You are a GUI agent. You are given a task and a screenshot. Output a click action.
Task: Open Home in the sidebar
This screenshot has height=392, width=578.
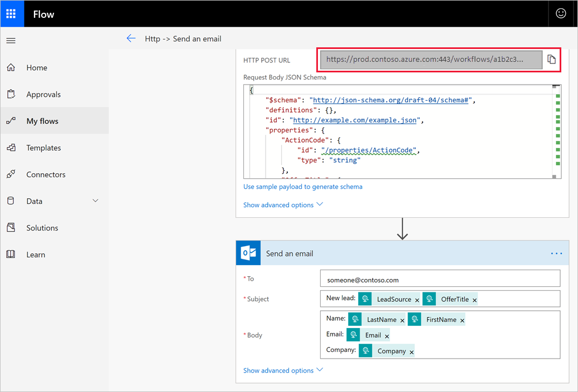pos(55,67)
